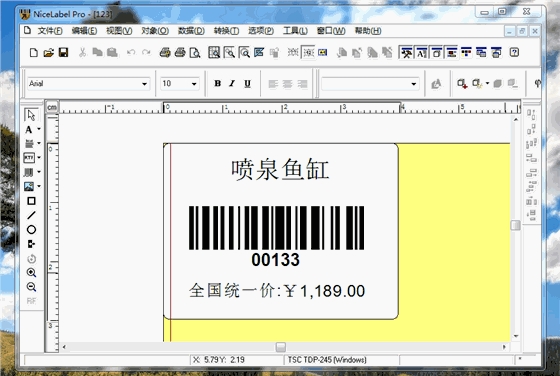Expand the RTF tool options arrow

pyautogui.click(x=39, y=157)
